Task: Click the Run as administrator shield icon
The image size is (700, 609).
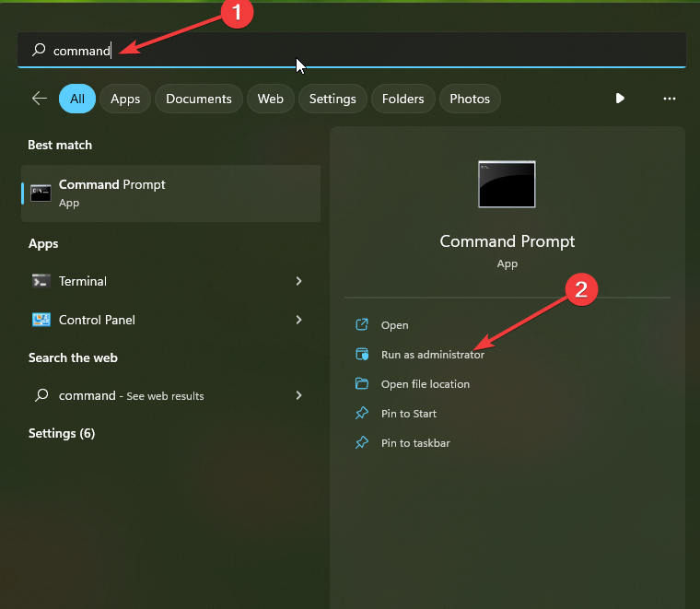Action: click(x=362, y=354)
